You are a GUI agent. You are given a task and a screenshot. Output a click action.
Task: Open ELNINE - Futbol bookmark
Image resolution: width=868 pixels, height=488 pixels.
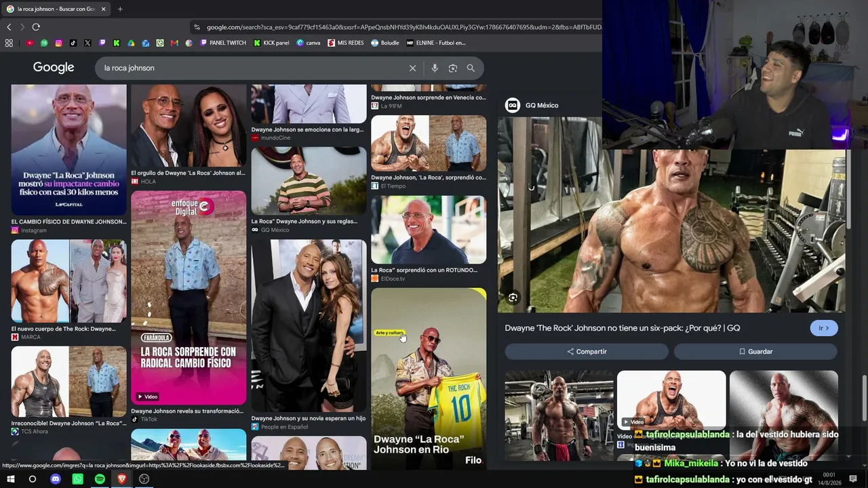click(x=436, y=43)
